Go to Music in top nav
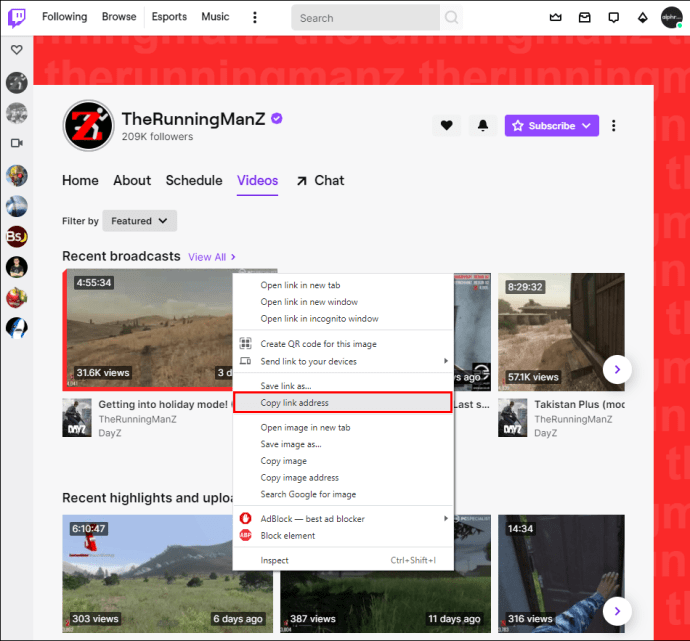This screenshot has height=641, width=690. (x=215, y=17)
